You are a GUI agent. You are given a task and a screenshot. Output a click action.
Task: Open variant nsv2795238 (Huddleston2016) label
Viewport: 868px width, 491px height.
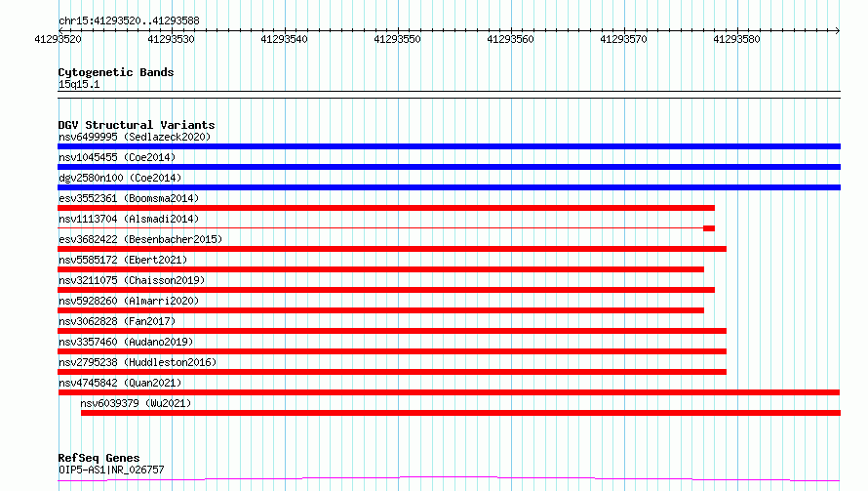click(x=138, y=362)
